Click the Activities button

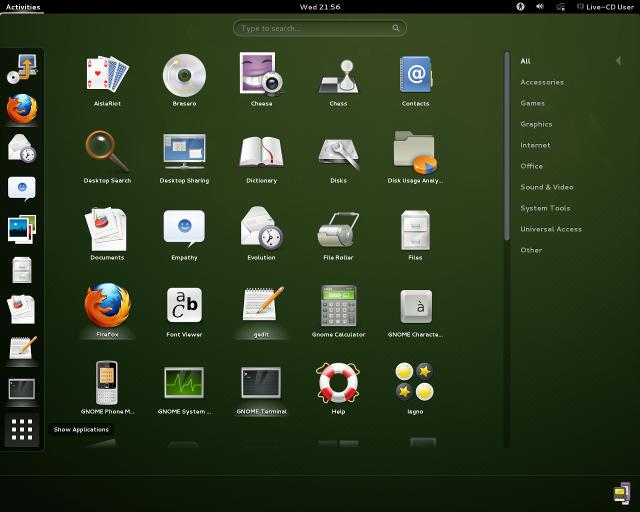tap(23, 7)
